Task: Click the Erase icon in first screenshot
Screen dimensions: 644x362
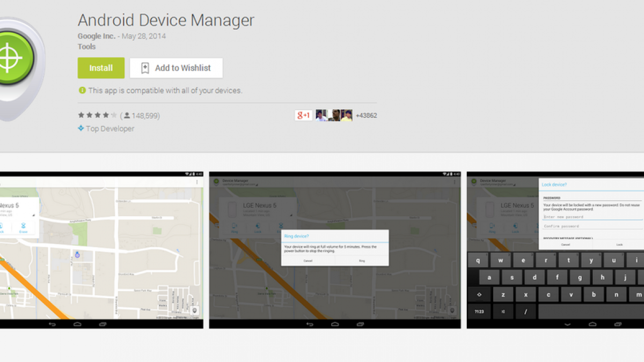Action: pos(23,228)
